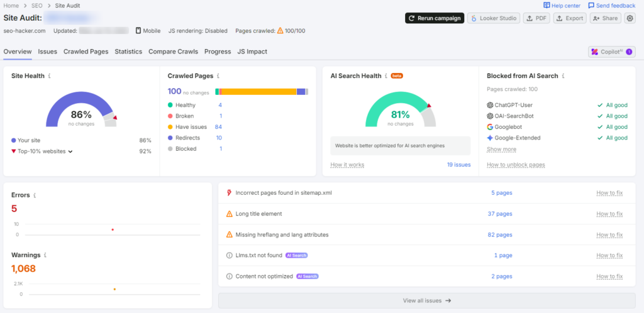Open the 37 pages long title link

click(500, 214)
